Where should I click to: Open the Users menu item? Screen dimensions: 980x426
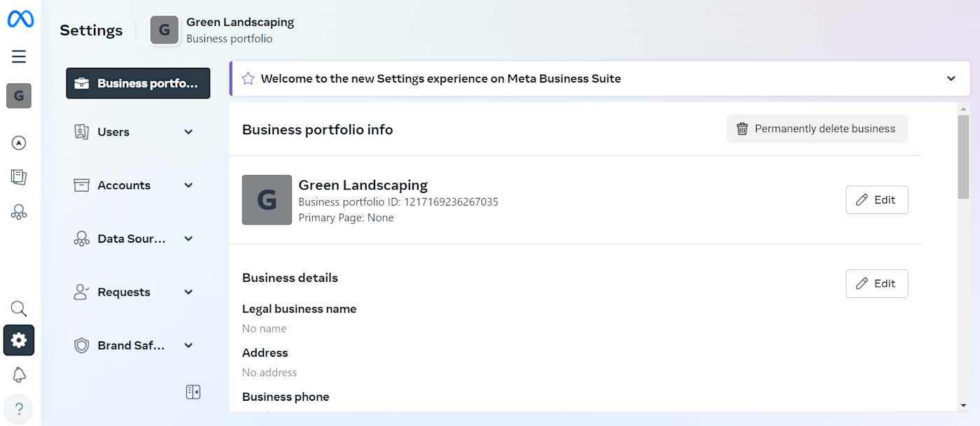[x=138, y=132]
